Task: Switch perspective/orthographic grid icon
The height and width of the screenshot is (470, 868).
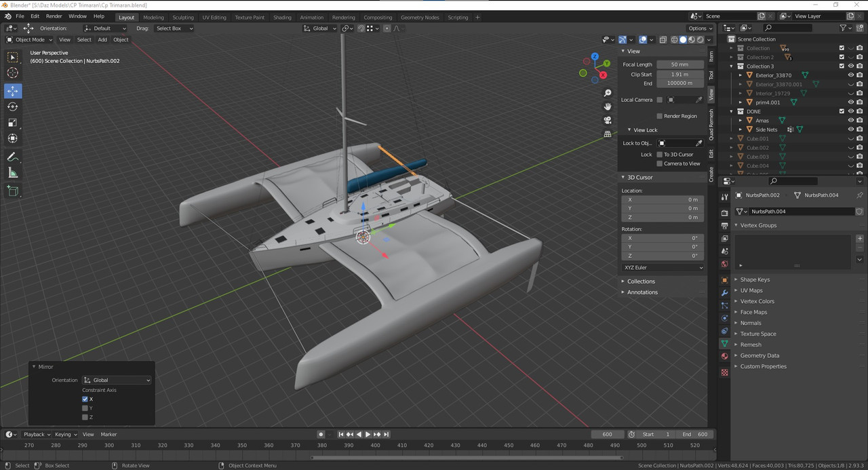Action: coord(608,134)
